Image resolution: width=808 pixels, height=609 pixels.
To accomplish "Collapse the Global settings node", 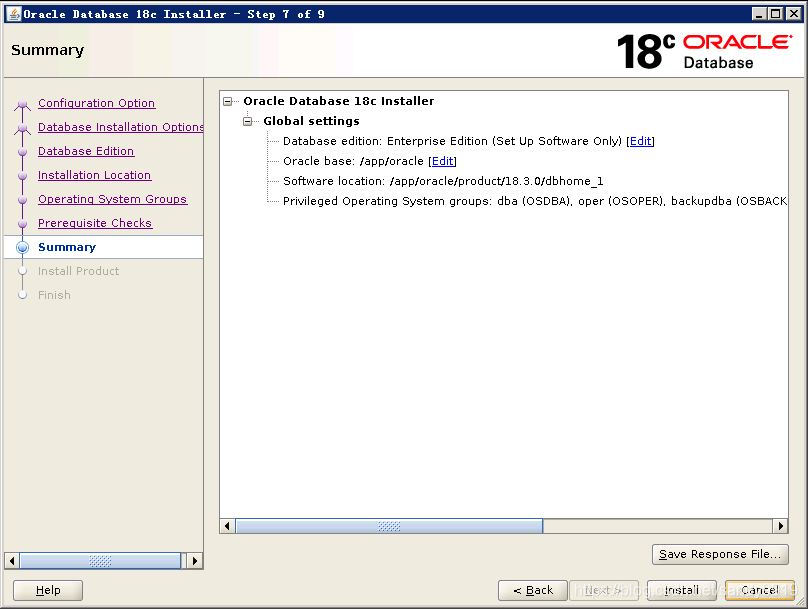I will point(248,122).
